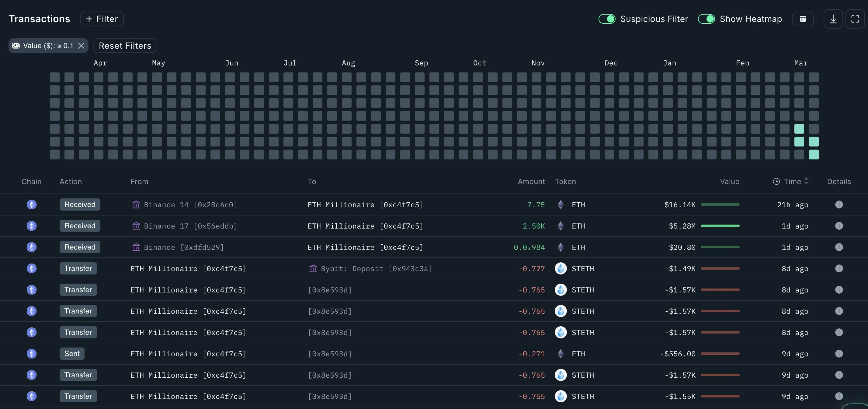
Task: Click STETH token icon in Bybit row
Action: coord(561,268)
